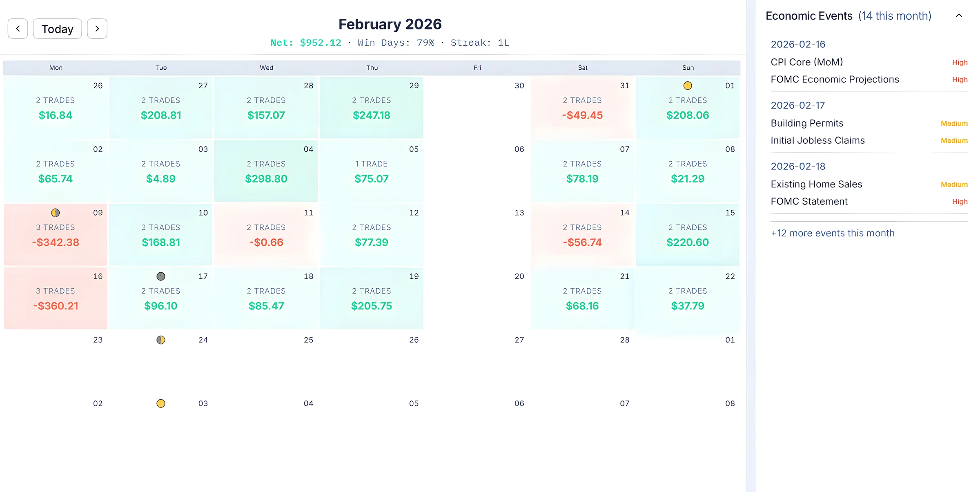This screenshot has height=492, width=980.
Task: Click the full moon icon on February 1
Action: click(688, 86)
